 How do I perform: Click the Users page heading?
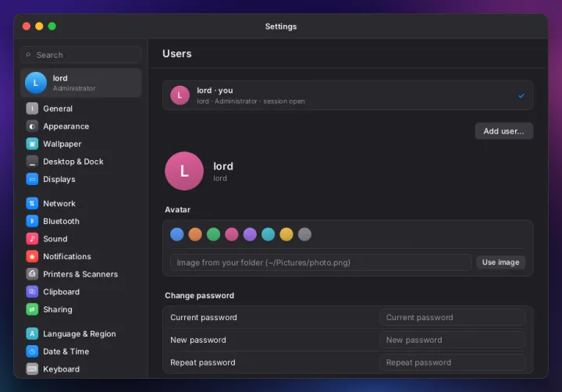pyautogui.click(x=177, y=53)
